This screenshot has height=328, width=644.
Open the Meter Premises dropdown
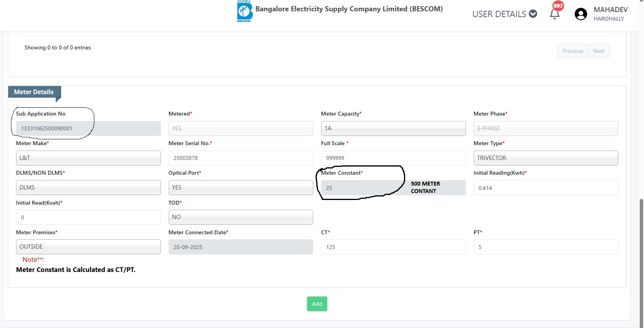coord(88,247)
